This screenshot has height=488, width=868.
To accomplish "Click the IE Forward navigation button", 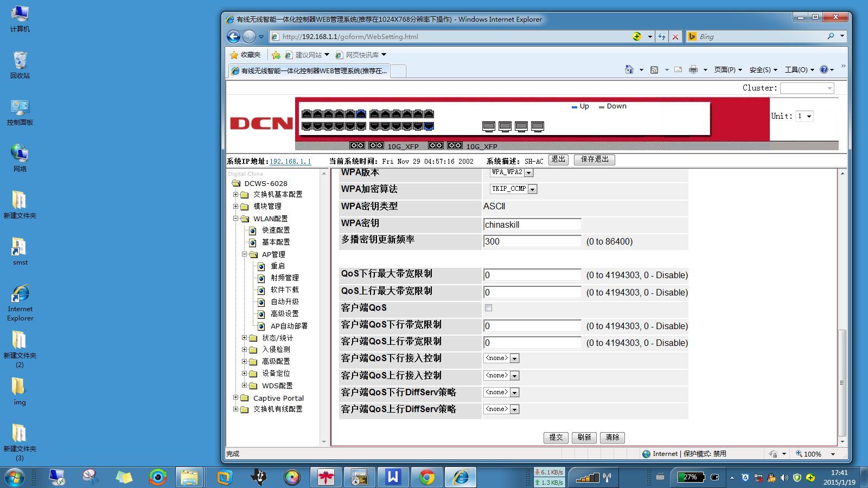I will click(x=249, y=36).
